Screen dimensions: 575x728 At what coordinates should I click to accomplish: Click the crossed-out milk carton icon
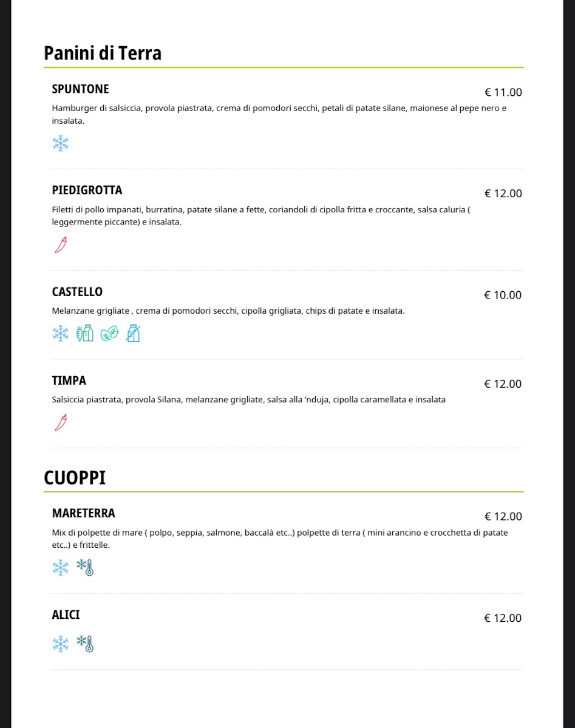133,334
